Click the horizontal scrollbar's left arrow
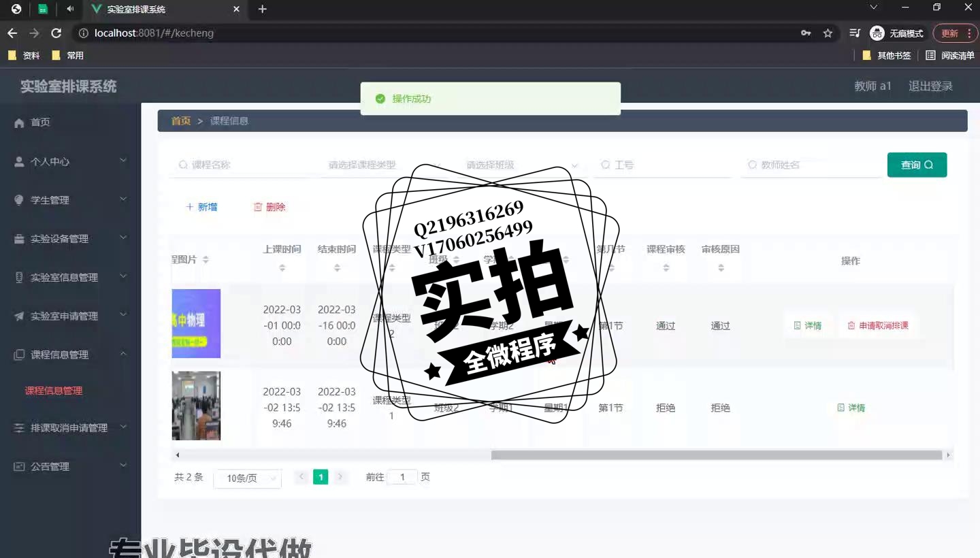Screen dimensions: 980x558 (x=178, y=455)
